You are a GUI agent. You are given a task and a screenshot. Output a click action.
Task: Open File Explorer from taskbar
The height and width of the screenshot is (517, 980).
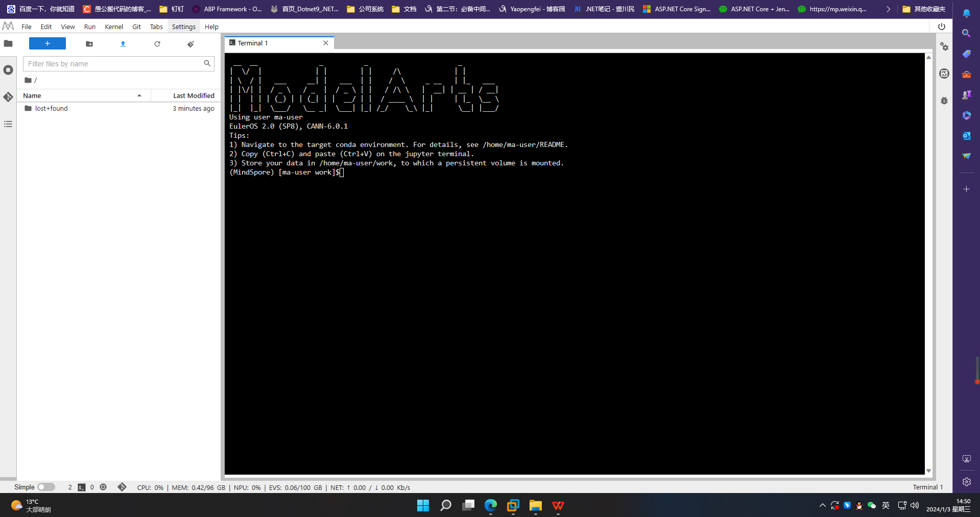coord(535,505)
